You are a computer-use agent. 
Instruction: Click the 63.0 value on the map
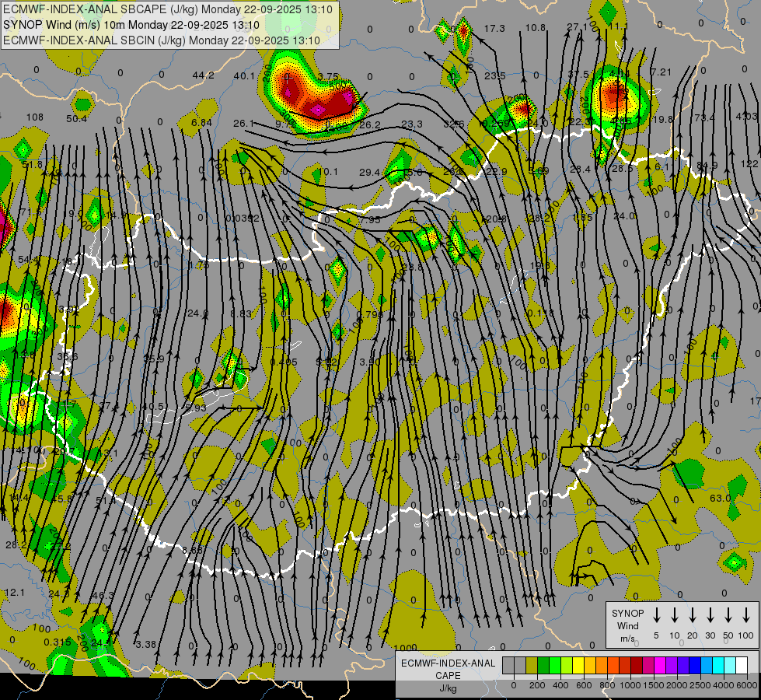click(x=721, y=498)
